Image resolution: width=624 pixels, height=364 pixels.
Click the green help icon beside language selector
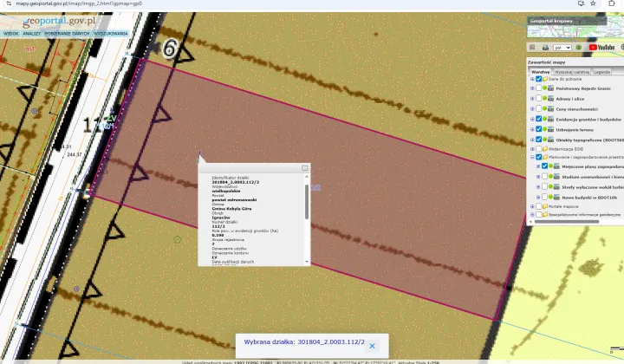coord(579,48)
